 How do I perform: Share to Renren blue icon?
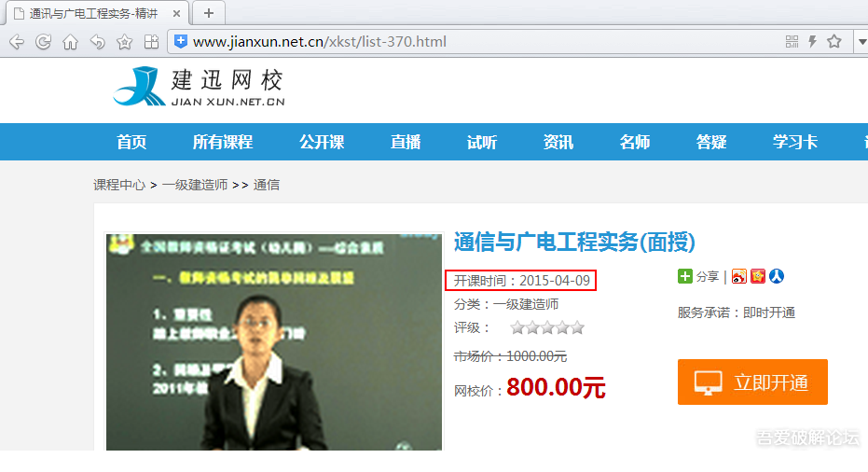tap(777, 276)
